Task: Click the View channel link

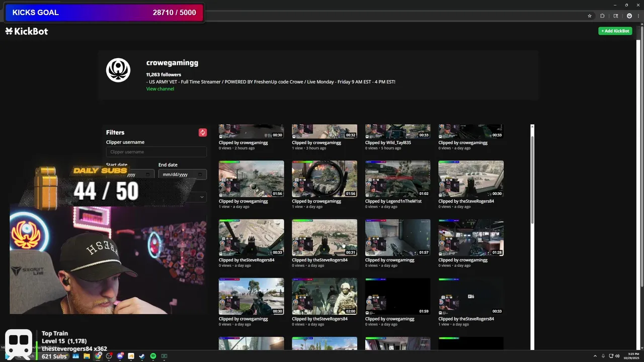Action: coord(160,88)
